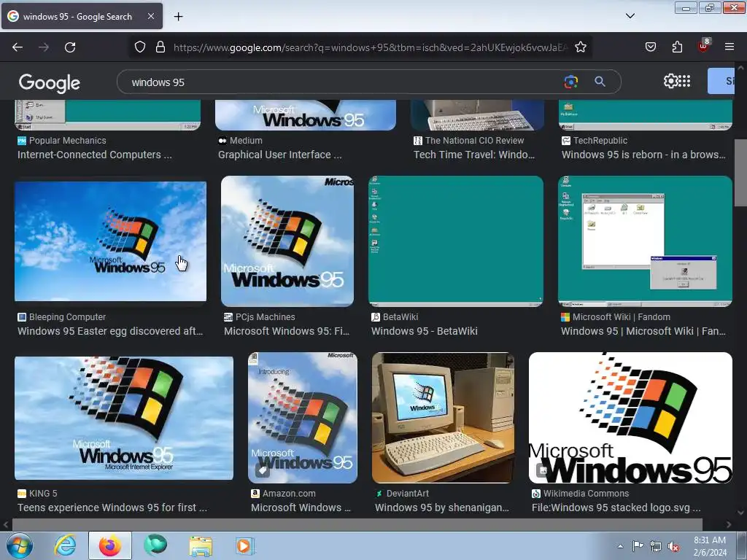Click the URL address bar

371,47
